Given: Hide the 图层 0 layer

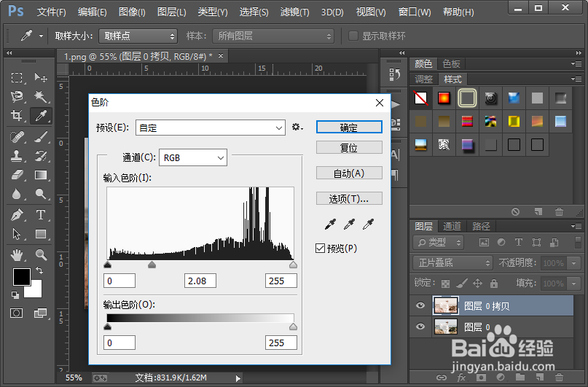Looking at the screenshot, I should pyautogui.click(x=420, y=327).
